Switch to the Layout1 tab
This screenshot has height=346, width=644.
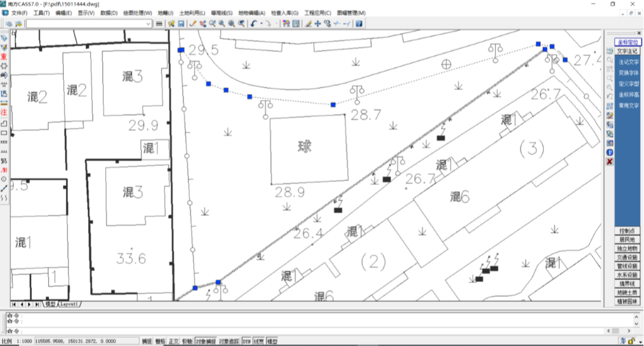coord(69,304)
